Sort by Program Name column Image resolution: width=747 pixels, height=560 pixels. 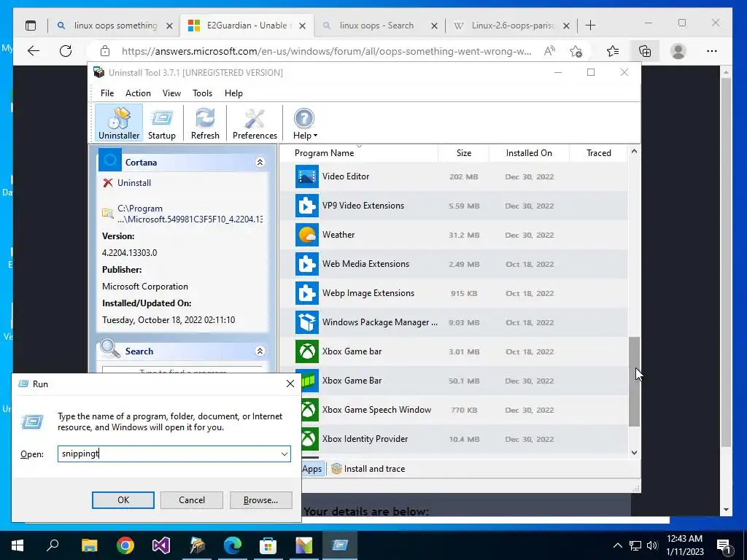358,153
